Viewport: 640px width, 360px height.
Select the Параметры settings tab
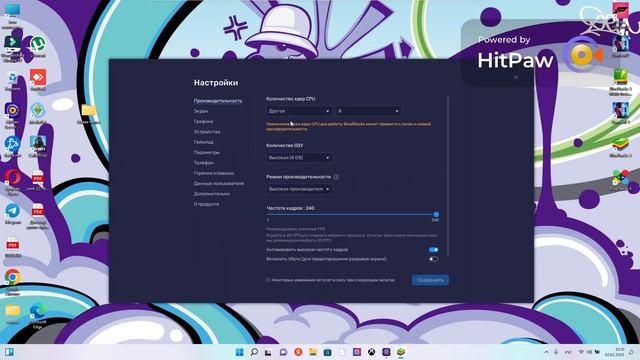pos(207,152)
